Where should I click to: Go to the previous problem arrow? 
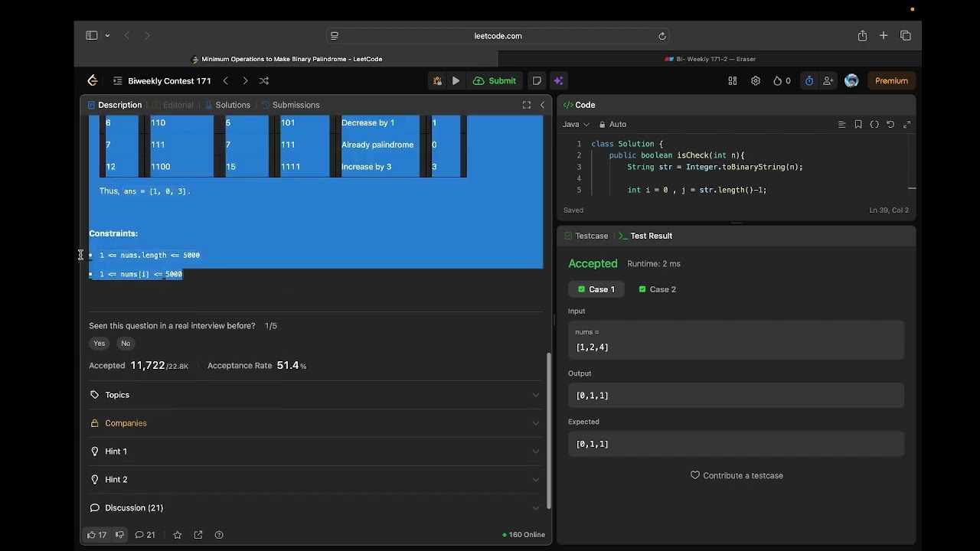(225, 80)
